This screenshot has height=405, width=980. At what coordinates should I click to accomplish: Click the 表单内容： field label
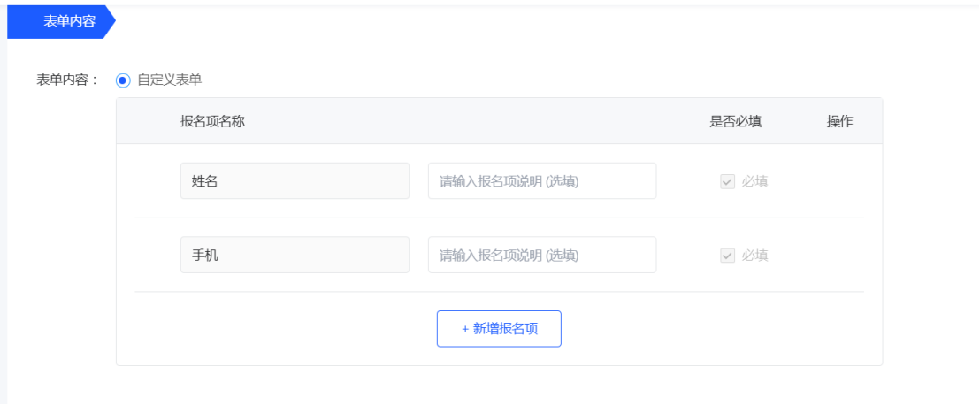(x=67, y=80)
